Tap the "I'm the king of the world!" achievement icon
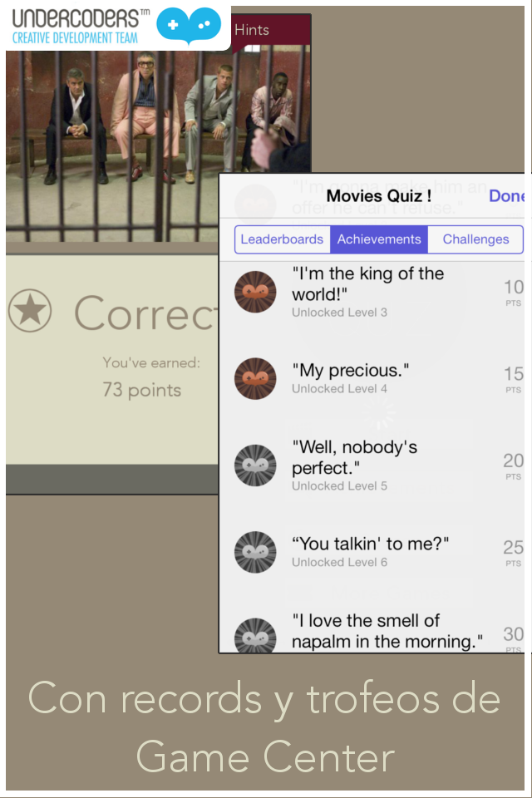 click(x=255, y=292)
